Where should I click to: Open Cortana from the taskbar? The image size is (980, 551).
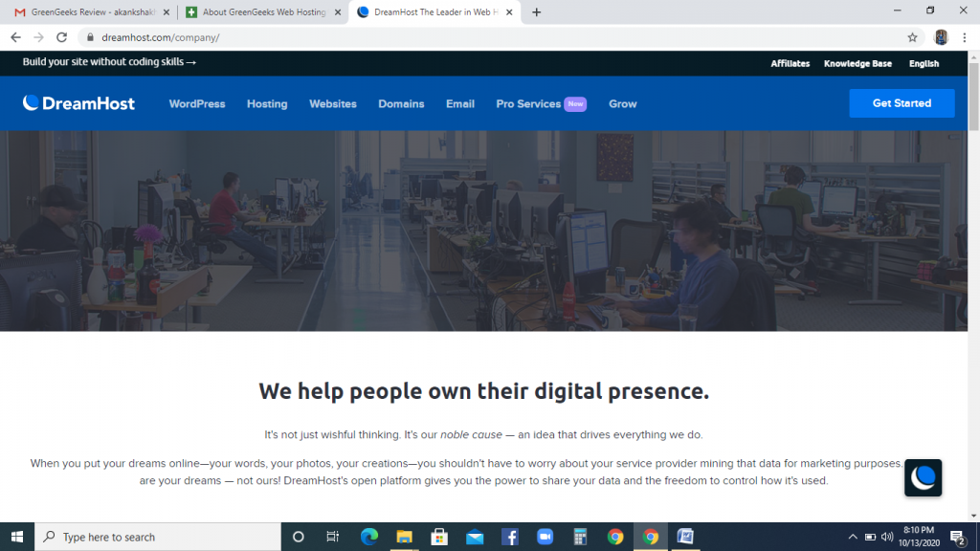point(299,537)
